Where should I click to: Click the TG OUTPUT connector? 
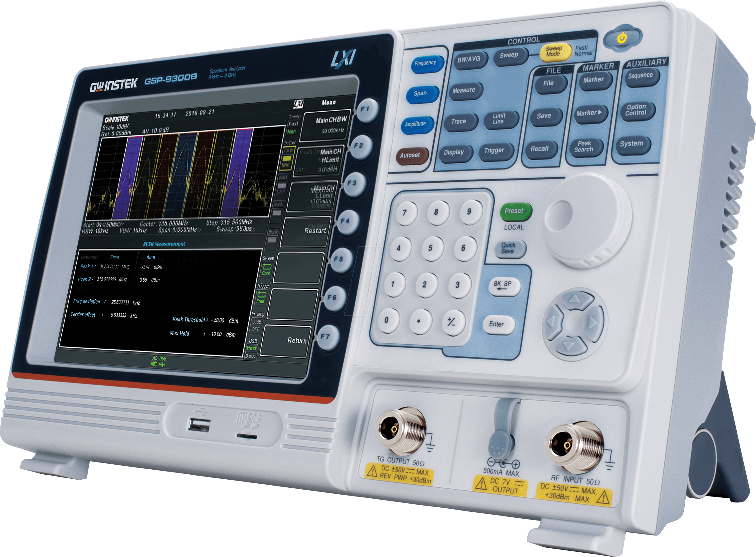[x=400, y=431]
